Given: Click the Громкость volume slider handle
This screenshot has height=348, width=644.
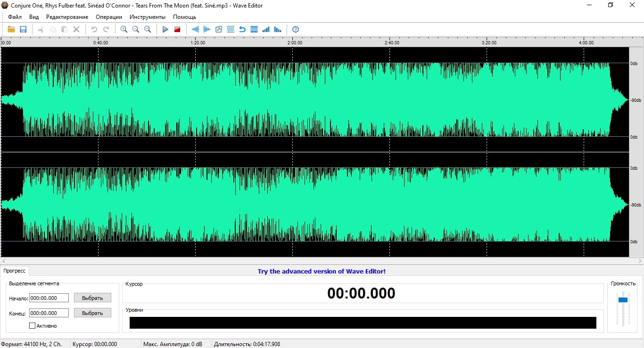Looking at the screenshot, I should (x=623, y=300).
